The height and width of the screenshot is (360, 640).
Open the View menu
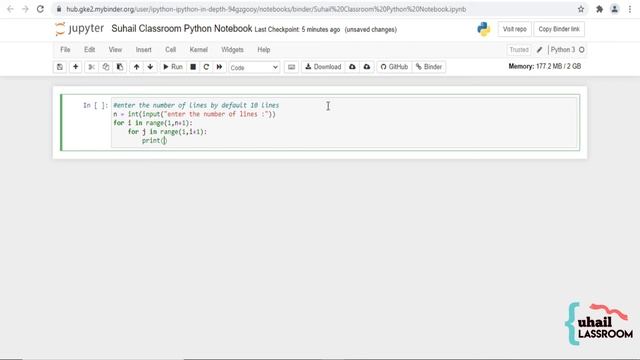coord(115,50)
